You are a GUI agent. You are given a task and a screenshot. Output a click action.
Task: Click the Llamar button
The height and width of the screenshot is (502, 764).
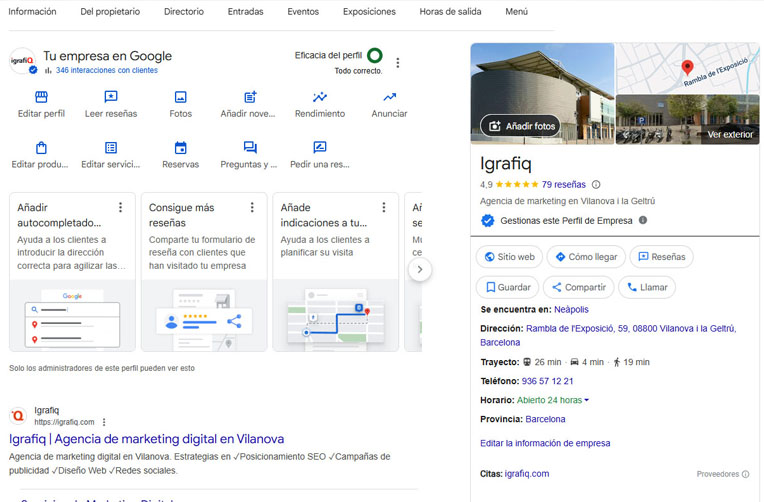647,288
